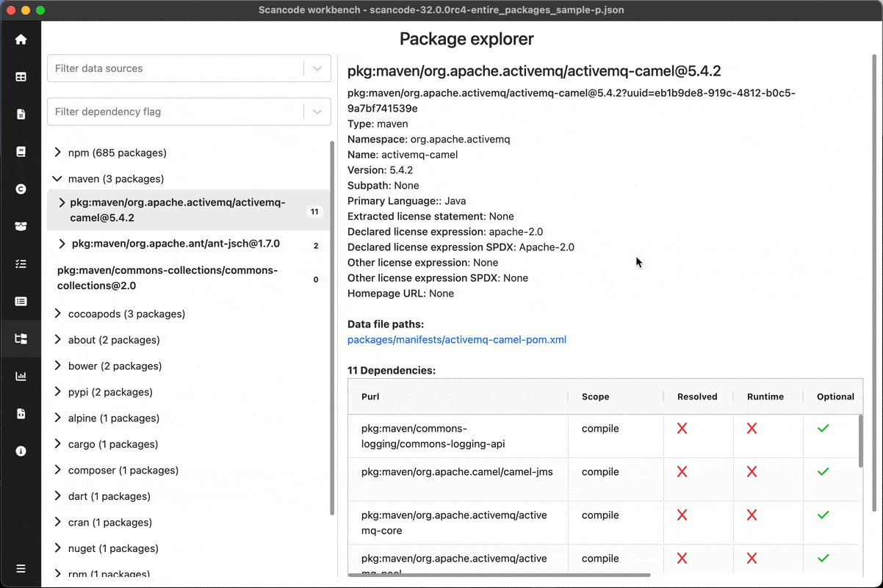Click Resolved red cross for commons-logging-api
The image size is (883, 588).
pos(682,428)
